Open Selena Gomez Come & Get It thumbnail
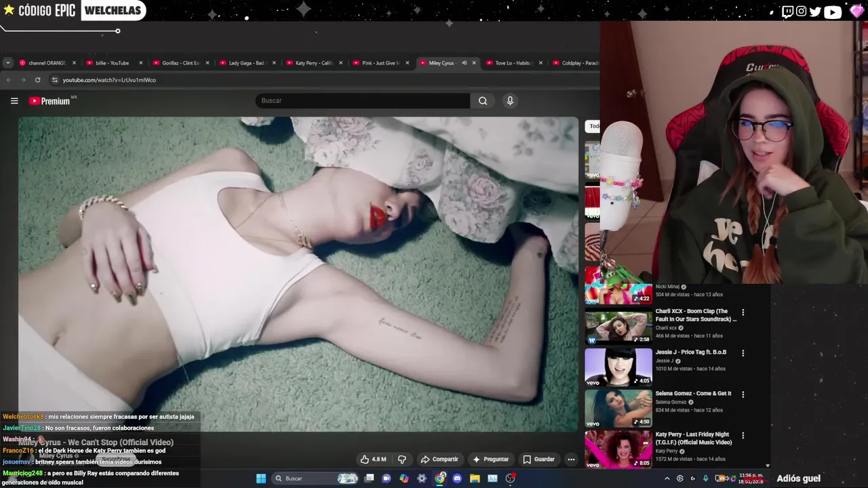Image resolution: width=868 pixels, height=488 pixels. point(618,408)
